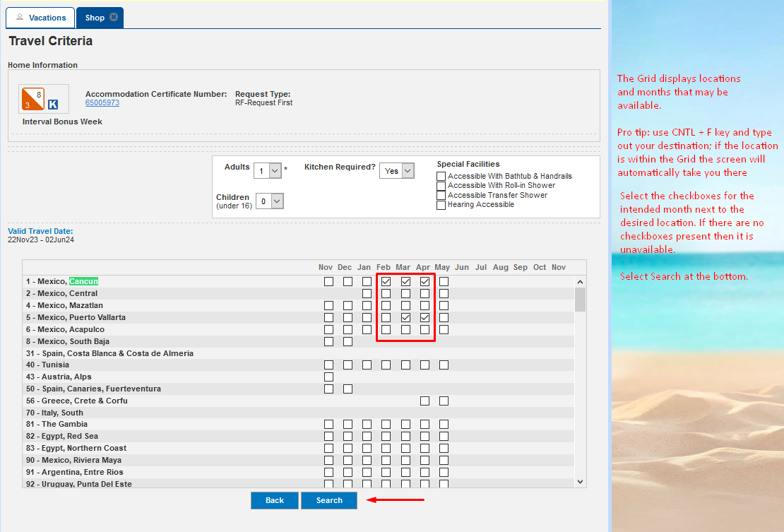
Task: Click the grid's scroll up arrow
Action: (x=580, y=282)
